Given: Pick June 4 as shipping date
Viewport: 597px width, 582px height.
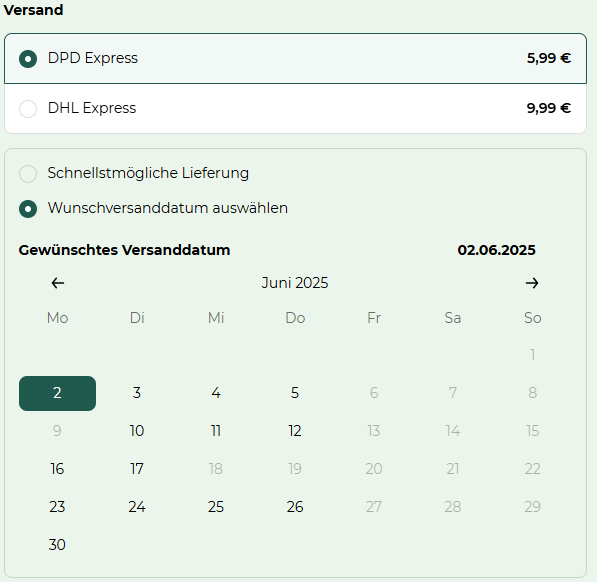Looking at the screenshot, I should (216, 393).
